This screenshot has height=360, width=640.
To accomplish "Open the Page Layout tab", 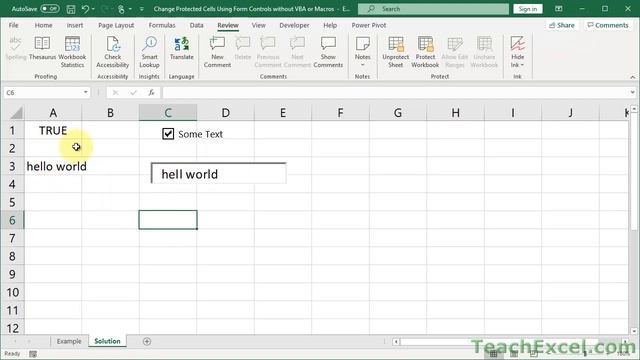I will 116,25.
